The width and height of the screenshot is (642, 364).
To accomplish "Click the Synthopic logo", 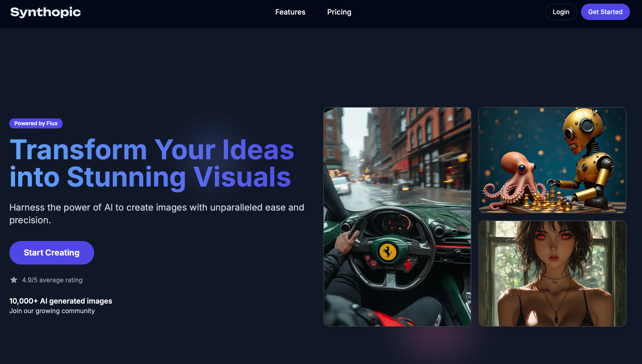I will pos(46,12).
